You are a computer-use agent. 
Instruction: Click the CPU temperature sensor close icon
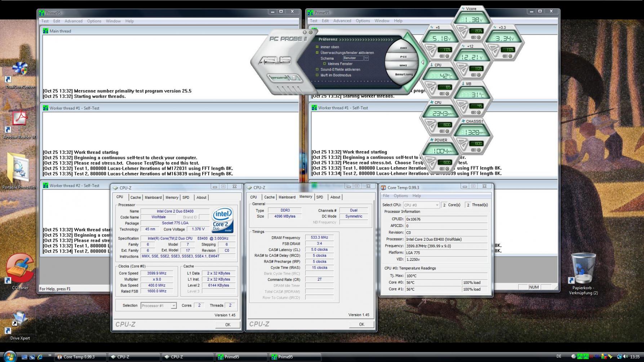(447, 94)
